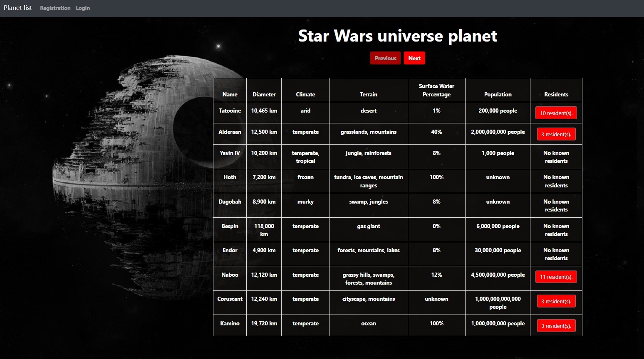Screen dimensions: 644x359
Task: Click the Tatooine planet name cell
Action: 230,111
